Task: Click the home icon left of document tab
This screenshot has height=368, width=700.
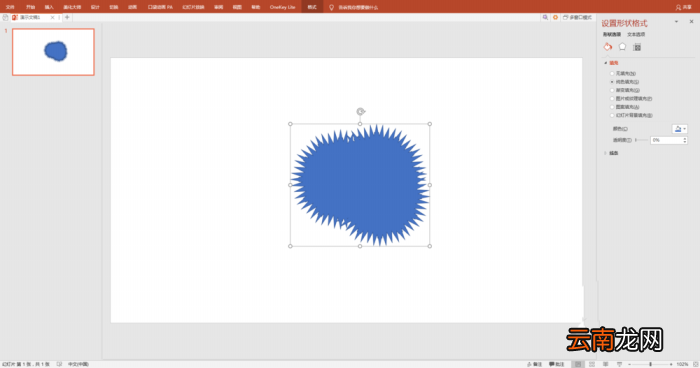Action: click(x=5, y=17)
